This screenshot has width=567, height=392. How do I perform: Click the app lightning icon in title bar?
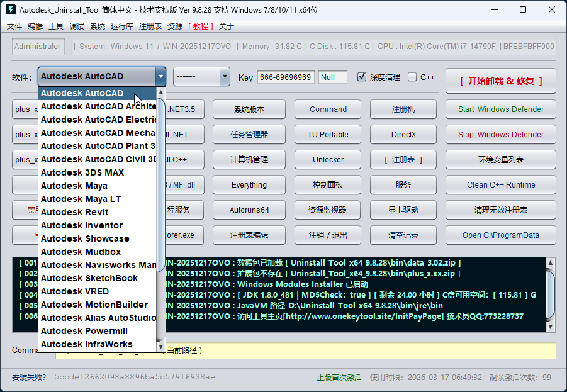11,9
